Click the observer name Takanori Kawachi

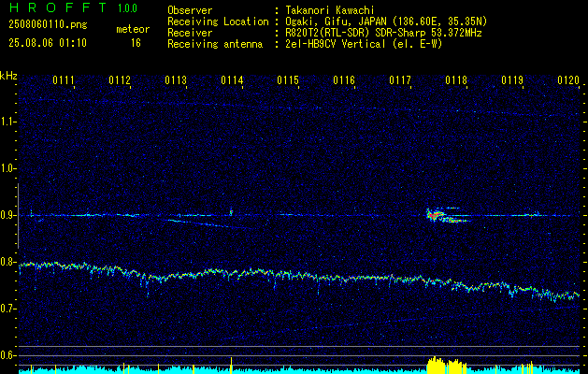[330, 10]
